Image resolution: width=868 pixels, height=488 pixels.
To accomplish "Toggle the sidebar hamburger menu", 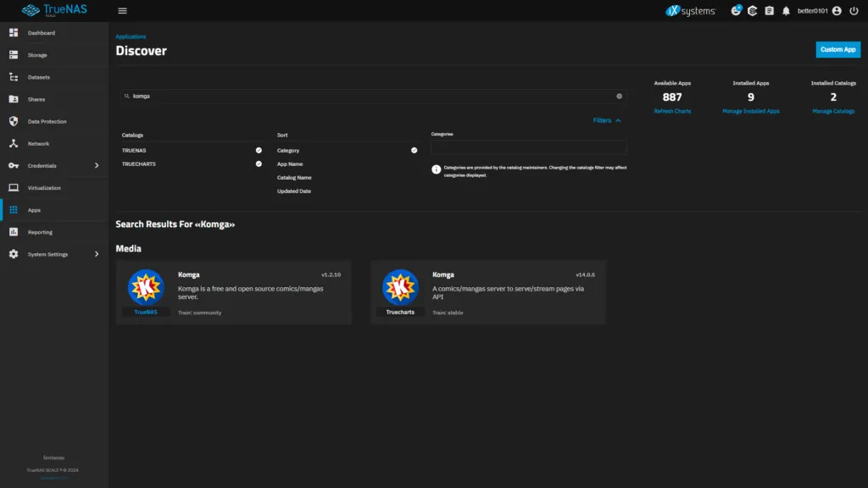I will point(123,11).
